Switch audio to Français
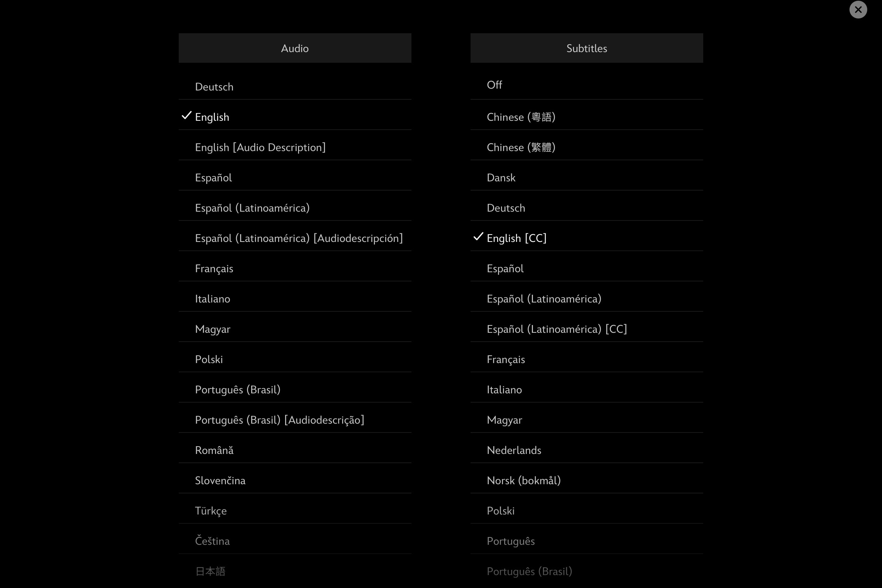Viewport: 882px width, 588px height. (x=214, y=269)
